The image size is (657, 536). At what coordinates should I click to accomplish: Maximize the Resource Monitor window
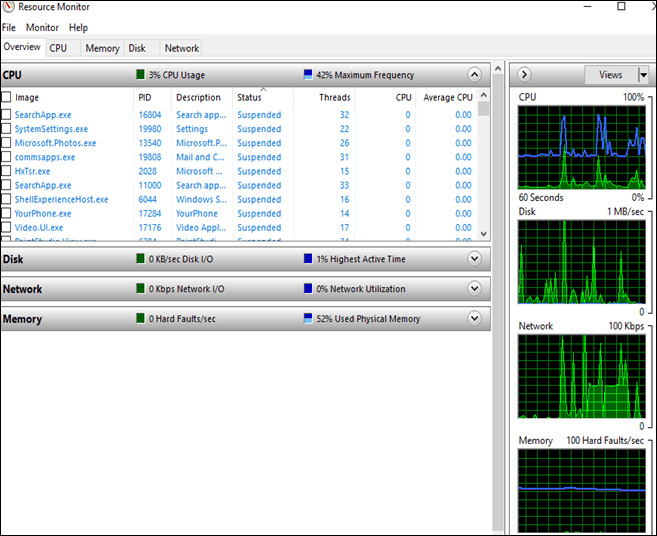tap(621, 7)
